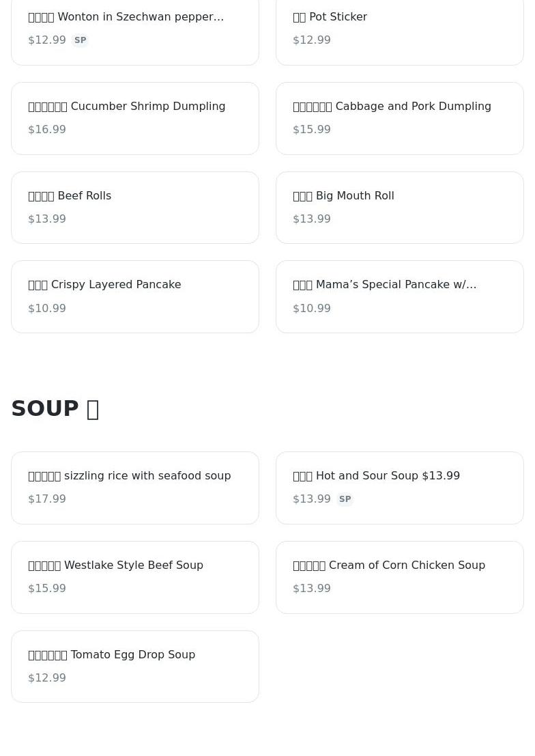Open Hot and Sour Soup card
535x756 pixels.
click(400, 488)
